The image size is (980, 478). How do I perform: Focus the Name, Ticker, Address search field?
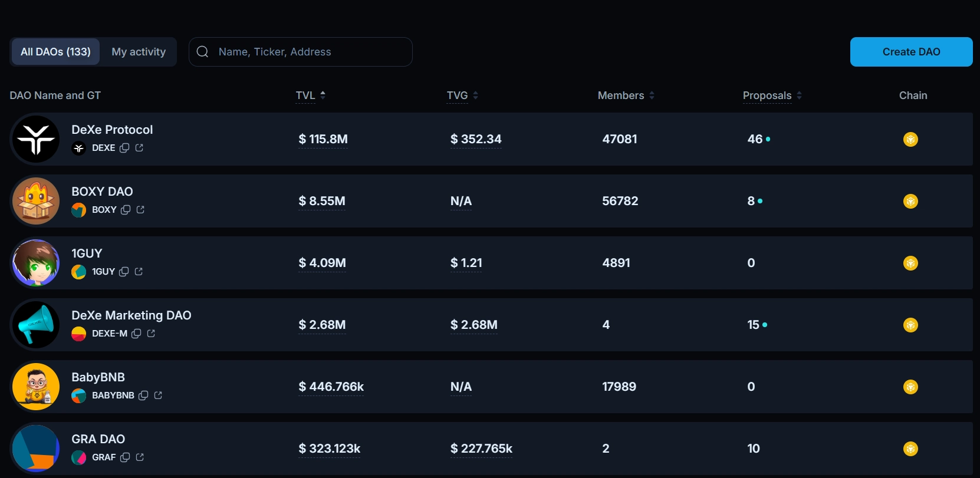[310, 52]
